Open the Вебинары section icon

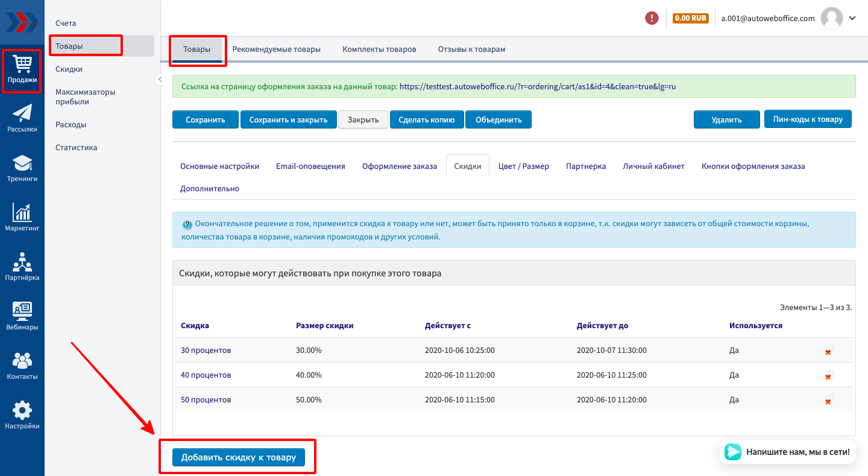point(22,316)
